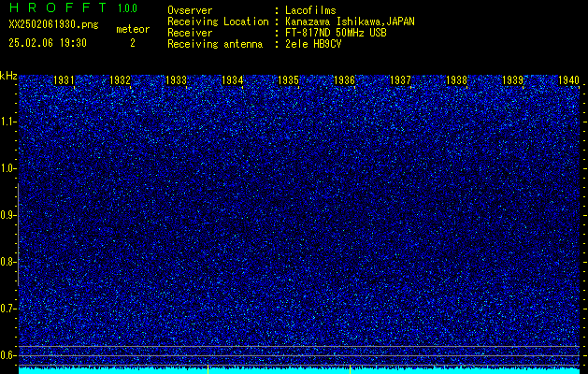Click the 1.0 frequency axis label
588x374 pixels.
click(8, 168)
